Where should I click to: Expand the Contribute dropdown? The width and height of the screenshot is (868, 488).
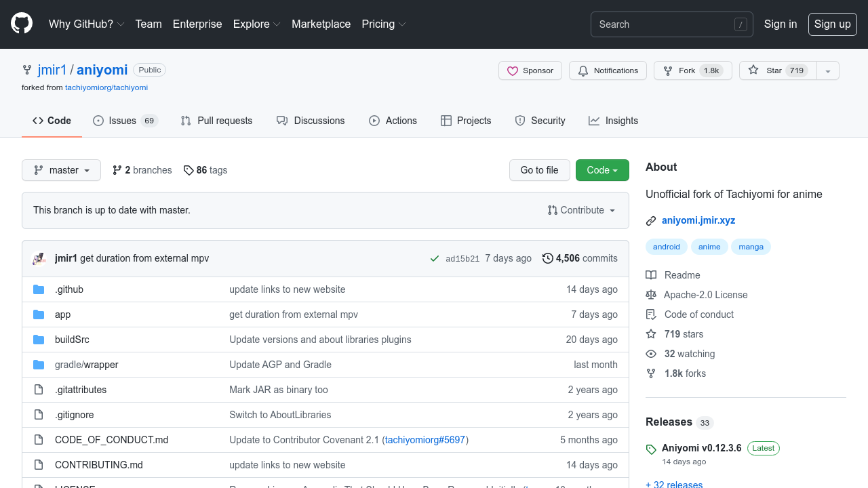pos(582,210)
